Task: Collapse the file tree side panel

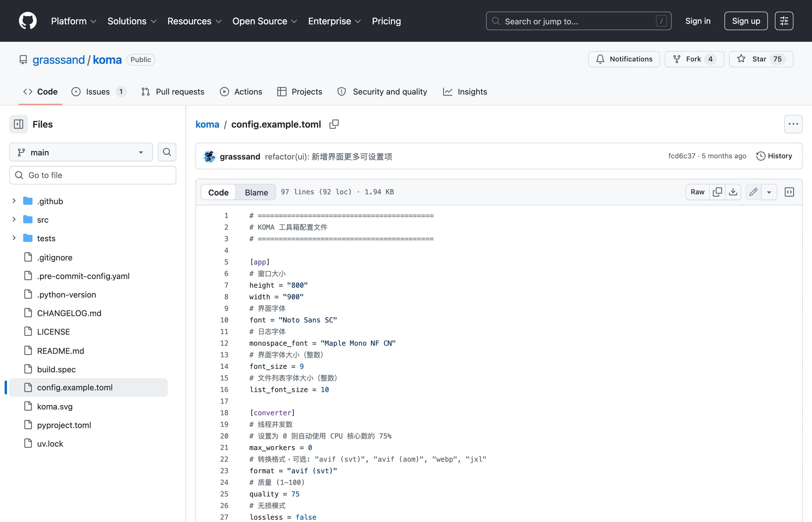Action: 19,124
